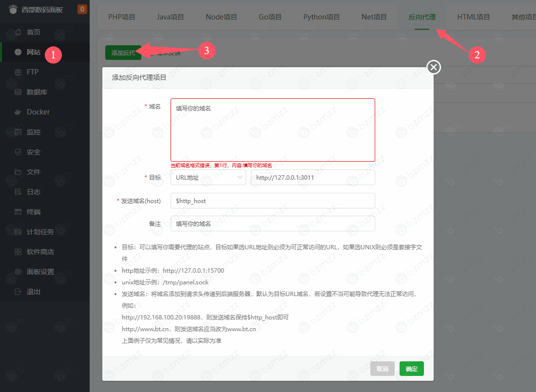Switch to the PHP项目 tab
The width and height of the screenshot is (536, 392).
click(x=121, y=17)
